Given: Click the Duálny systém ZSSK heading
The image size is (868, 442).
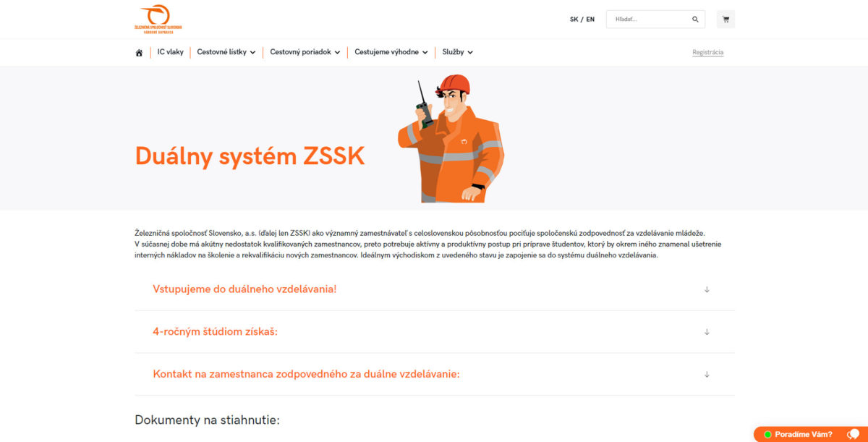Looking at the screenshot, I should [x=250, y=156].
